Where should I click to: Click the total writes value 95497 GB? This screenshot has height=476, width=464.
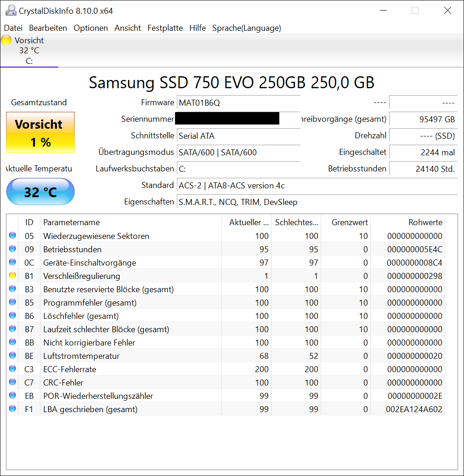click(423, 119)
